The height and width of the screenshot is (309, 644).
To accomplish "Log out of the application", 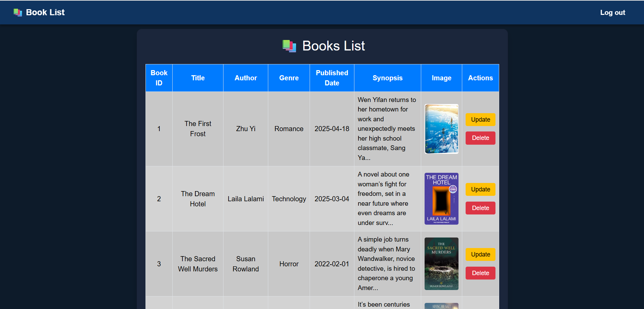I will [612, 13].
